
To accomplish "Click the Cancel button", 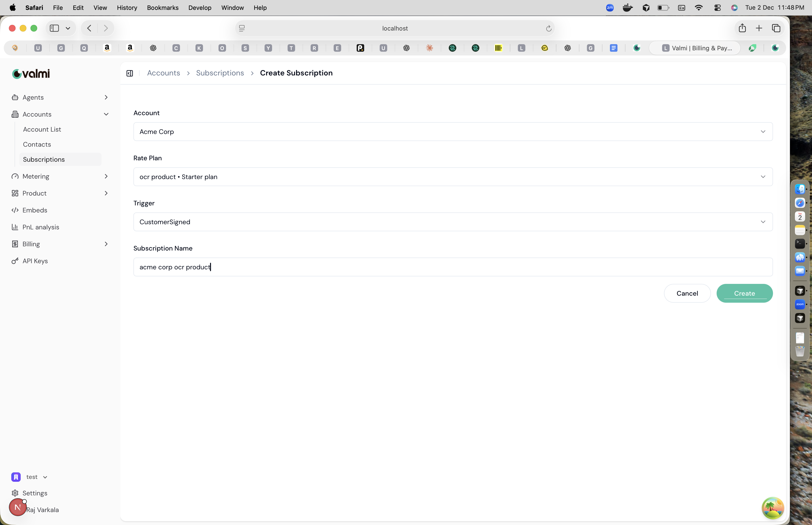I will click(687, 293).
